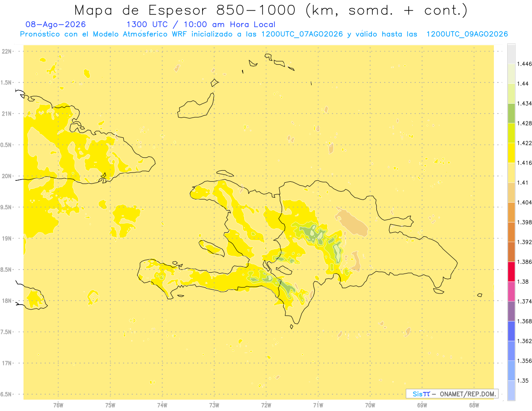This screenshot has width=532, height=411.
Task: Click the "71W" longitude label
Action: pyautogui.click(x=318, y=405)
